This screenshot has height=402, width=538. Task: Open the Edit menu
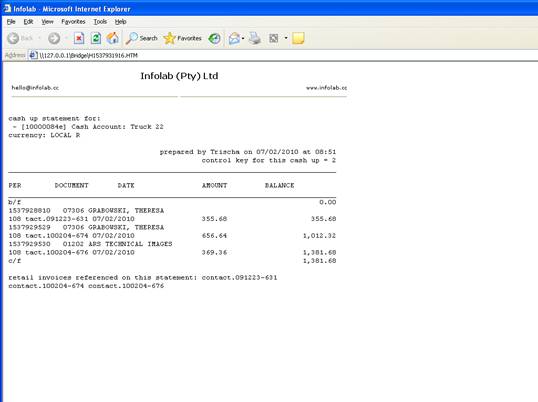click(28, 22)
